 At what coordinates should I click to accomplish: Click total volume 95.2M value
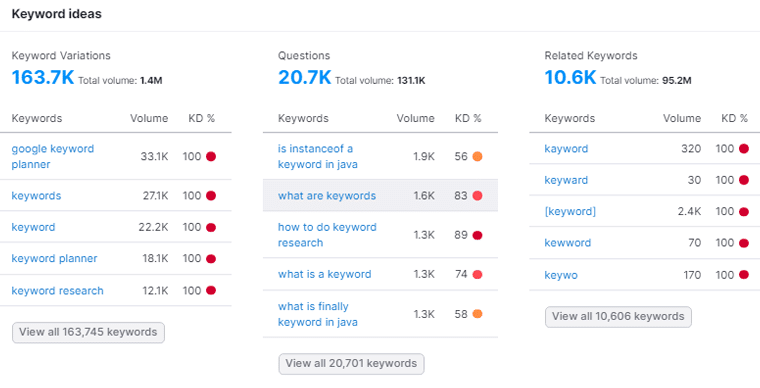(677, 80)
